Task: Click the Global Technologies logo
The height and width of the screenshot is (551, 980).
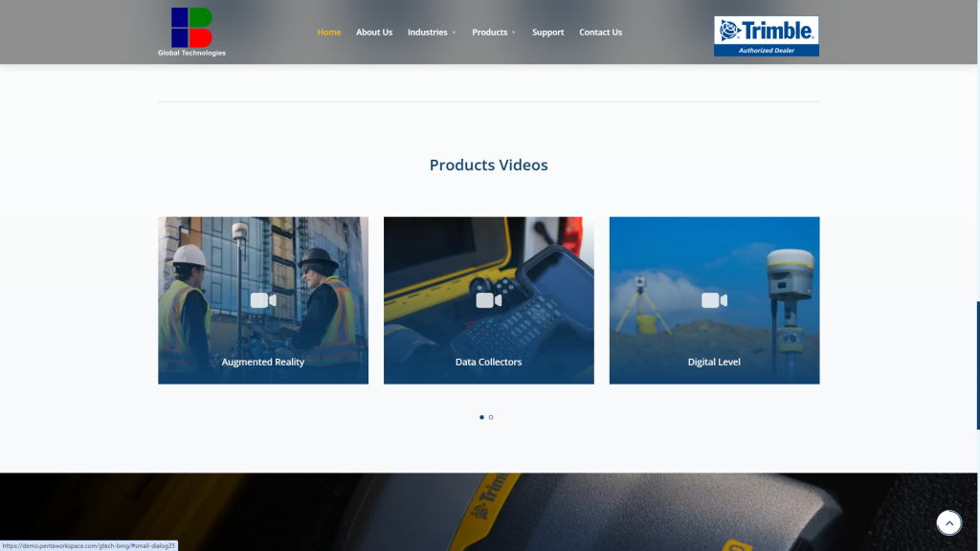Action: (191, 32)
